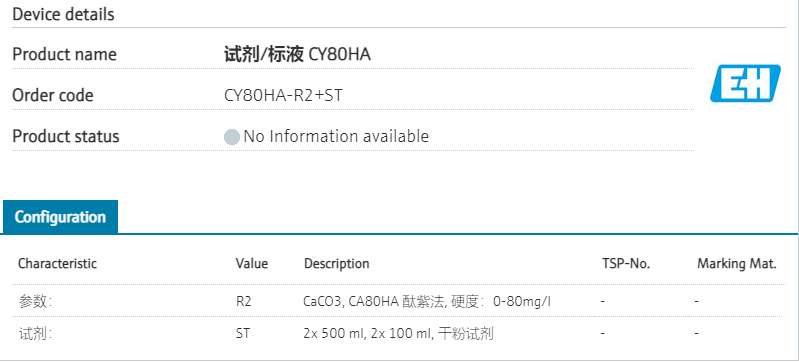The image size is (799, 363).
Task: Click the Description column header
Action: [337, 264]
